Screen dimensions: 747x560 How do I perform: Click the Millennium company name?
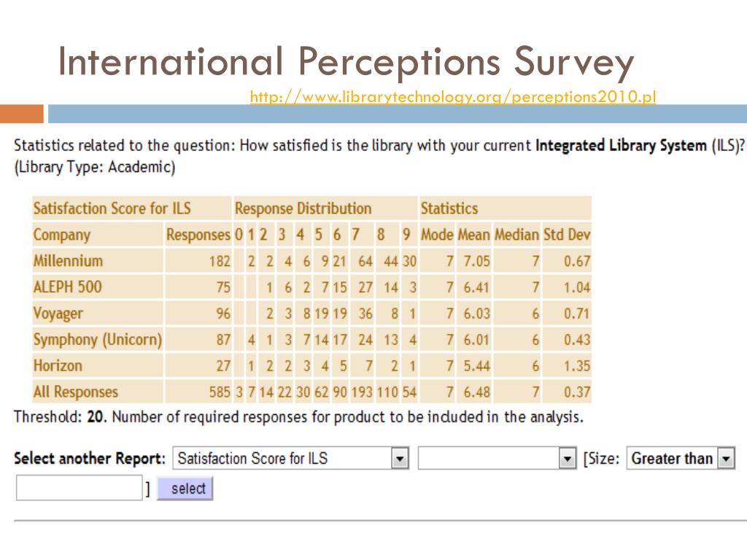(x=68, y=261)
